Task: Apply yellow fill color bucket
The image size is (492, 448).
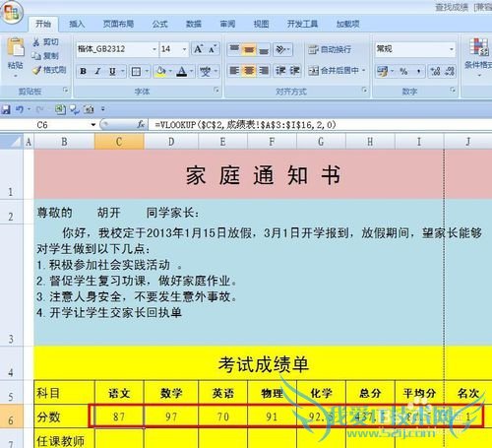Action: pos(161,71)
